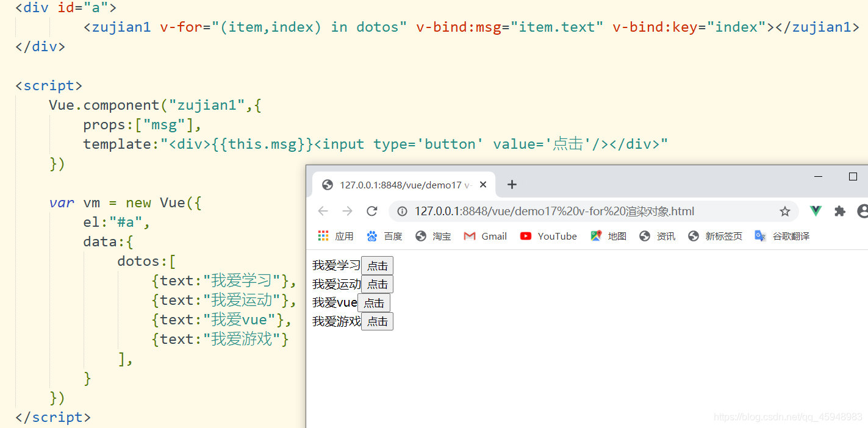Viewport: 868px width, 428px height.
Task: Click {text:"我爱游戏"} in the code
Action: tap(220, 339)
